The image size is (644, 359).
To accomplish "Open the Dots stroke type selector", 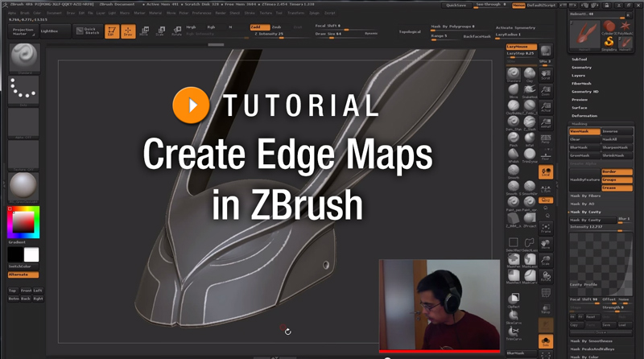I will (x=23, y=90).
